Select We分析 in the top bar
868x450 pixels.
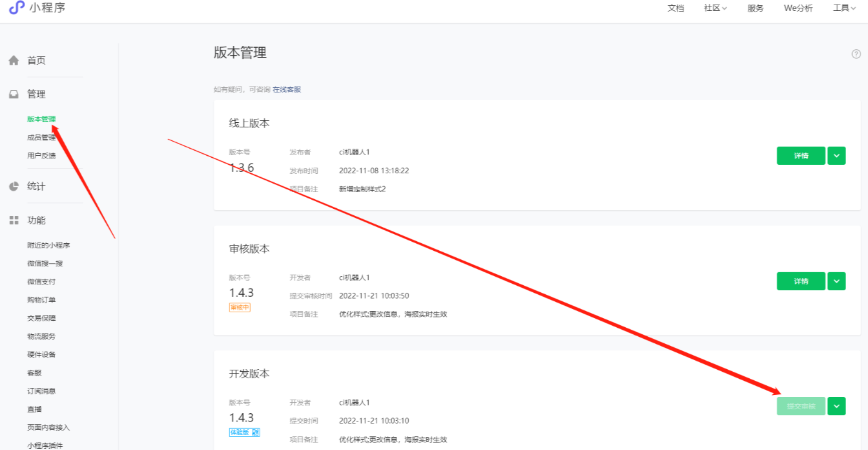point(798,8)
